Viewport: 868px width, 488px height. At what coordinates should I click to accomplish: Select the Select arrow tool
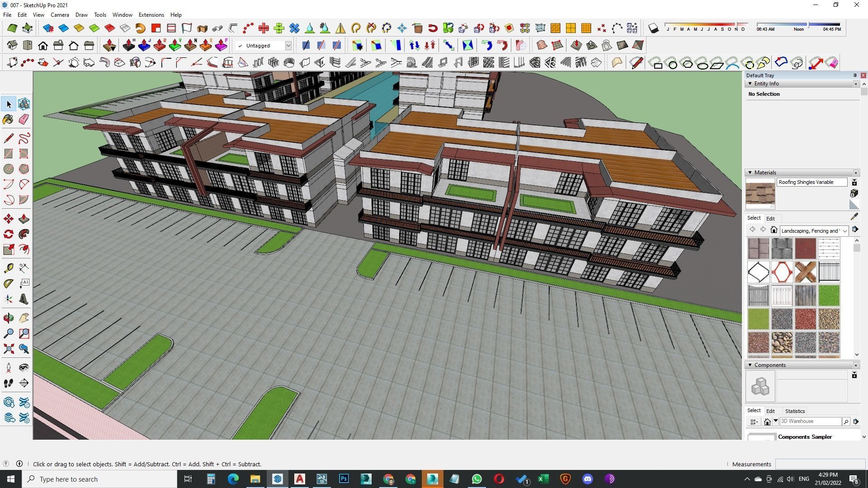tap(9, 104)
